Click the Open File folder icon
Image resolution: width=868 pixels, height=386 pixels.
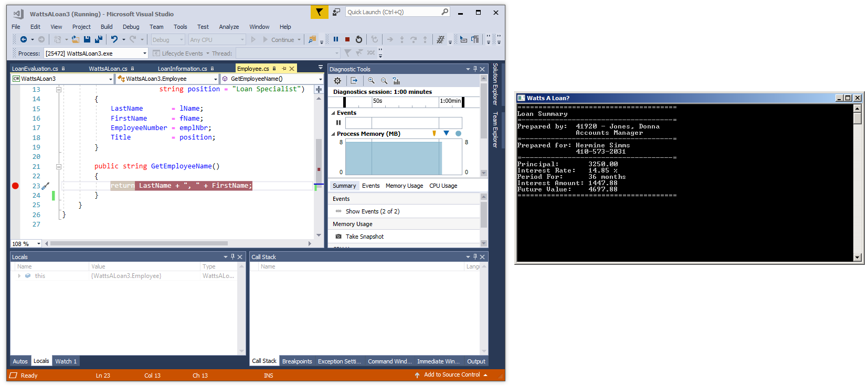[x=76, y=39]
